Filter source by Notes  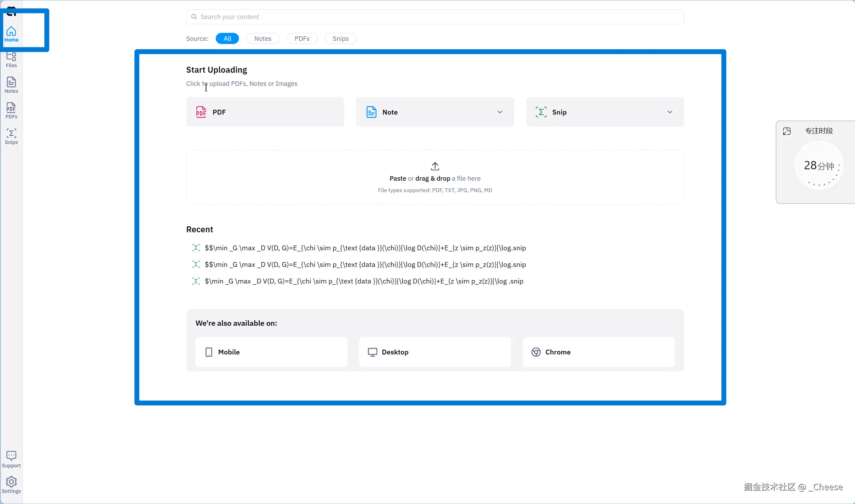(262, 38)
